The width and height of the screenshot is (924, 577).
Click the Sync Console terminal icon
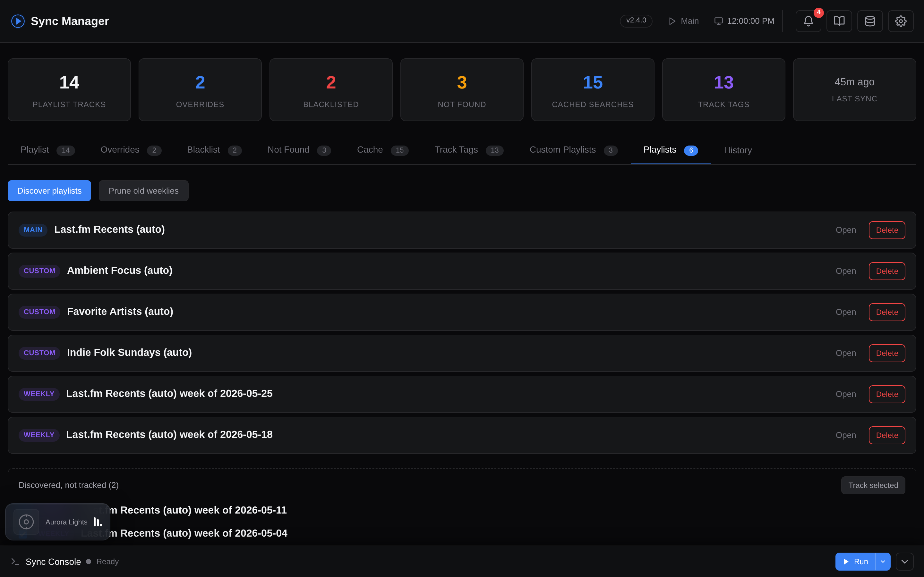15,561
